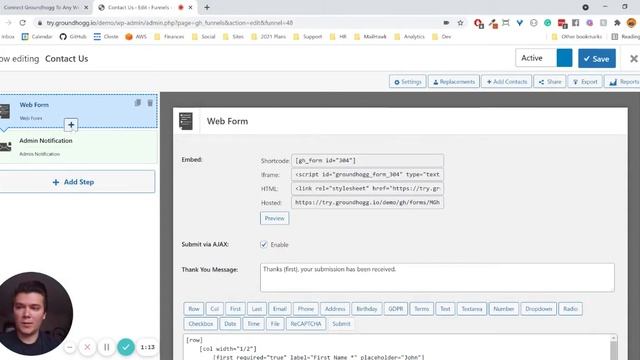Insert a Dropdown field

[538, 309]
